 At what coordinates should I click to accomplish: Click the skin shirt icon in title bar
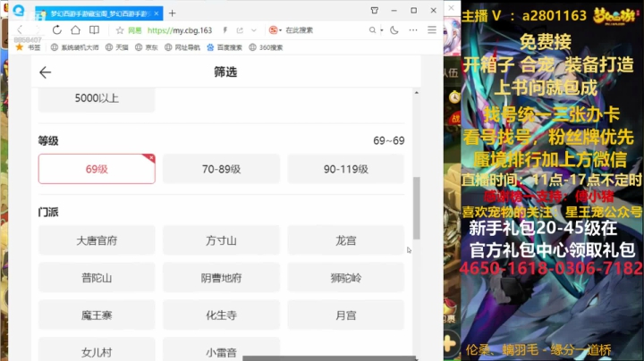374,10
